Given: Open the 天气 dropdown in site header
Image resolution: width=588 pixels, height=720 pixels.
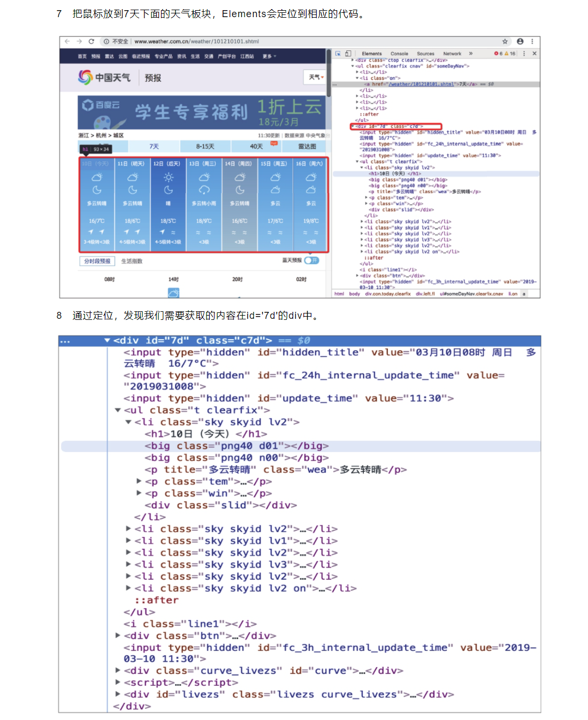Looking at the screenshot, I should (x=315, y=77).
